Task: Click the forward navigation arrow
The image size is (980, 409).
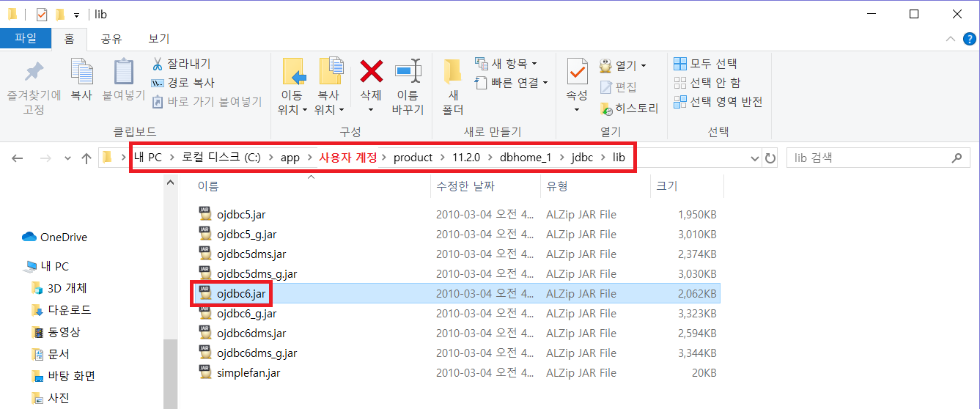Action: click(x=45, y=158)
